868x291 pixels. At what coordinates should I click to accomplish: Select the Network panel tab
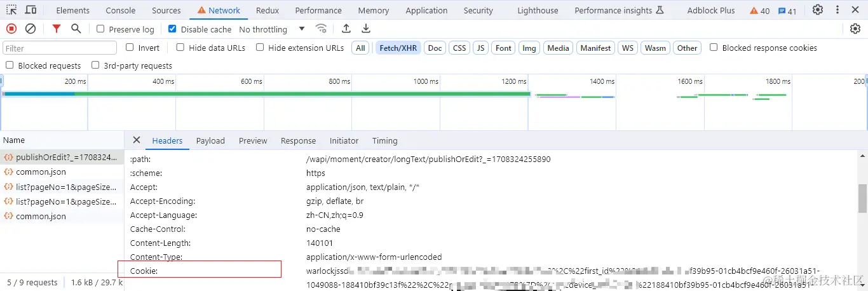pos(219,10)
